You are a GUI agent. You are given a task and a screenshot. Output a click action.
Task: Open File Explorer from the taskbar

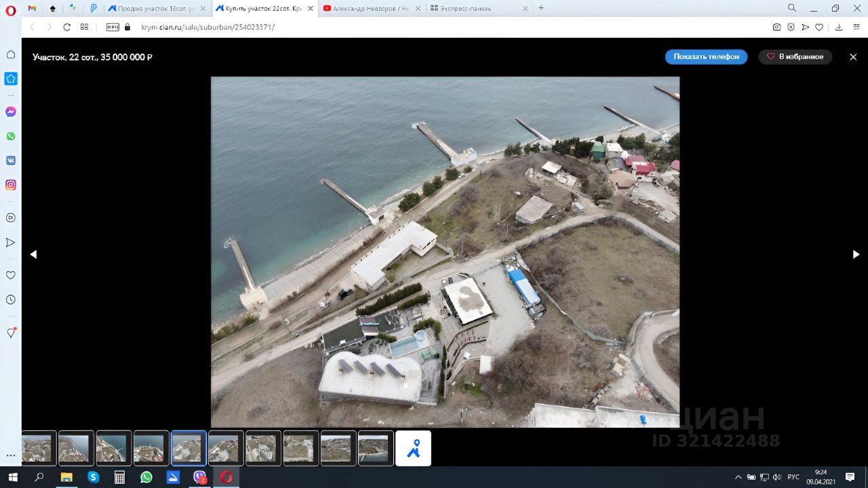click(x=66, y=477)
